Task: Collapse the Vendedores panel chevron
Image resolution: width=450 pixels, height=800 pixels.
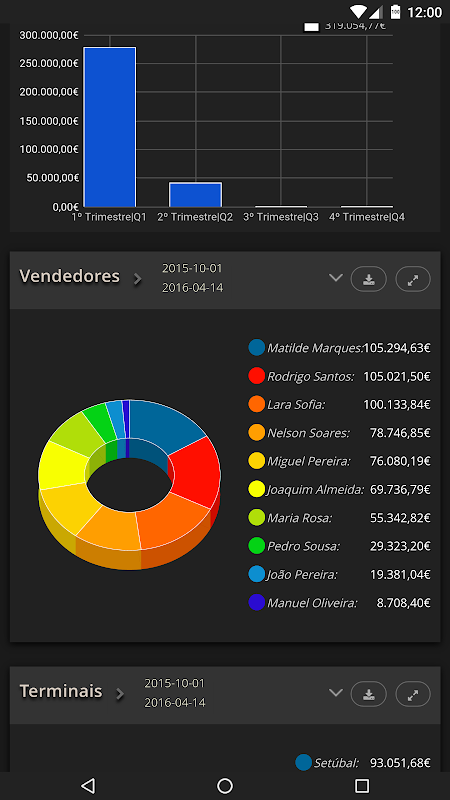Action: pyautogui.click(x=335, y=278)
